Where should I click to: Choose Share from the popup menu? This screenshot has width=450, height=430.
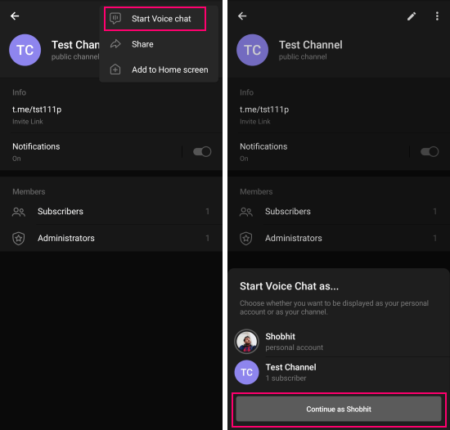point(159,44)
